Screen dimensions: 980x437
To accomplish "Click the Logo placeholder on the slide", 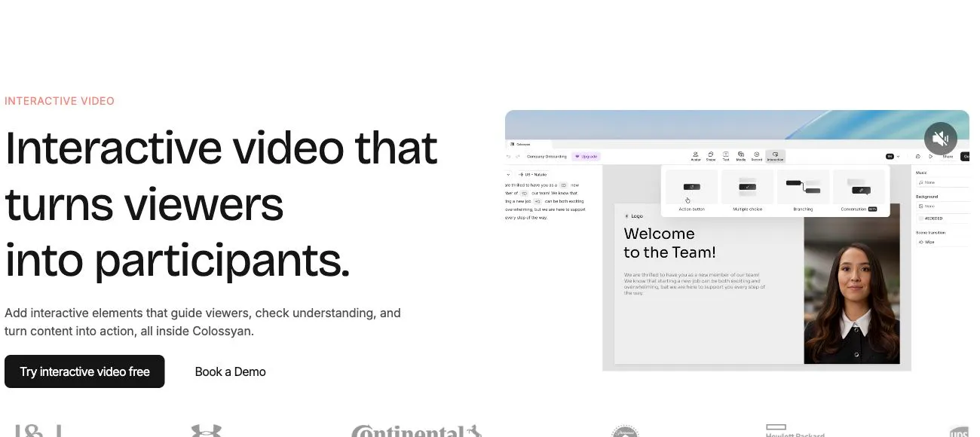I will (x=634, y=216).
